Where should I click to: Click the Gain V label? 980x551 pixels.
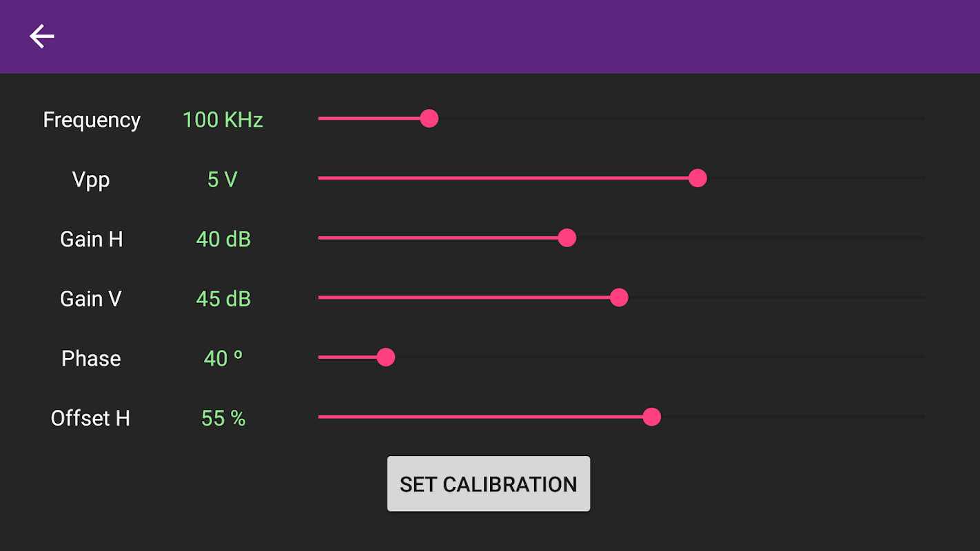(91, 299)
